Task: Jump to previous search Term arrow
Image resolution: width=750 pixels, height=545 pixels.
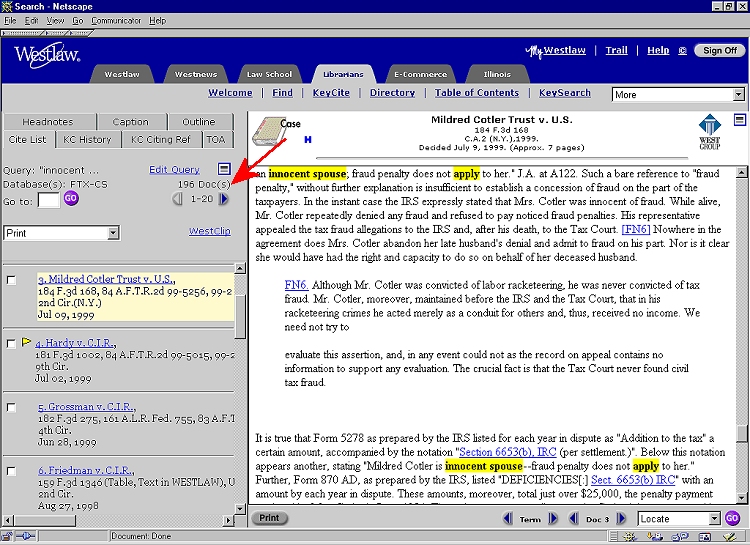Action: click(x=507, y=518)
